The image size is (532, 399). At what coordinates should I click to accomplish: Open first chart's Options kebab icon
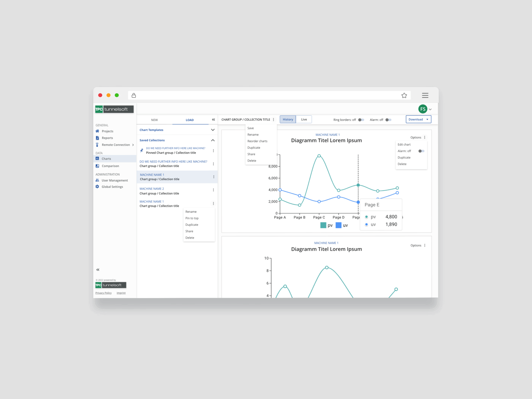(x=425, y=137)
